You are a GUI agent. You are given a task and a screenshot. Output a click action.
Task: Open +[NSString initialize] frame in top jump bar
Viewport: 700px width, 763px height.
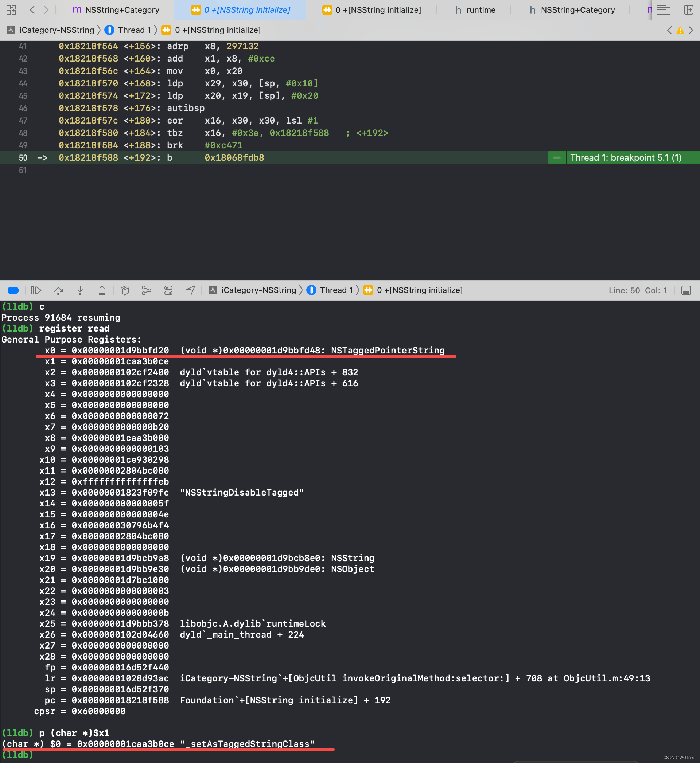(x=211, y=30)
